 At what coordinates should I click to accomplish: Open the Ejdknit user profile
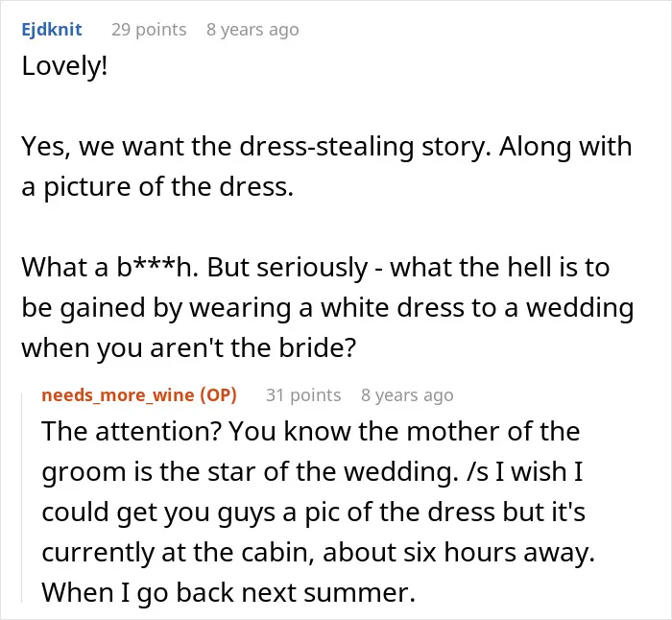point(52,30)
